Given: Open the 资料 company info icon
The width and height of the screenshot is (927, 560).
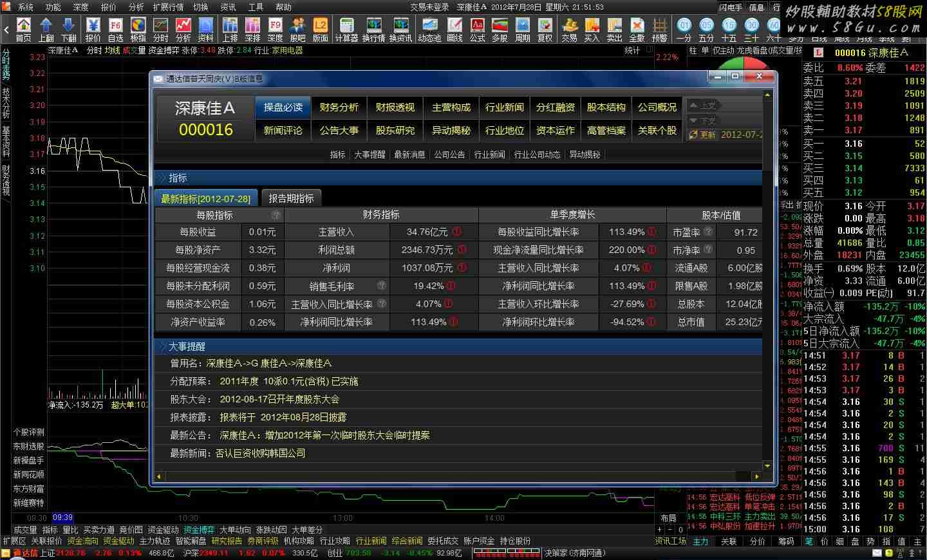Looking at the screenshot, I should point(206,30).
